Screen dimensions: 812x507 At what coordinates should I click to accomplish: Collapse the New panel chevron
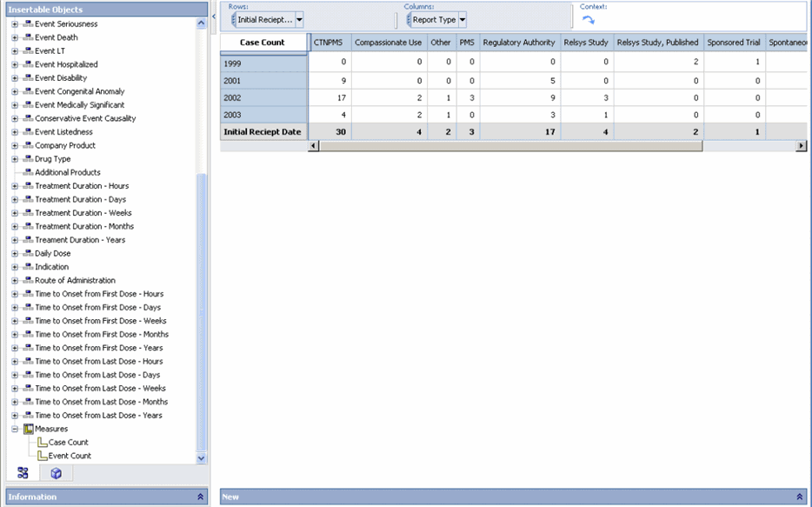pos(800,497)
